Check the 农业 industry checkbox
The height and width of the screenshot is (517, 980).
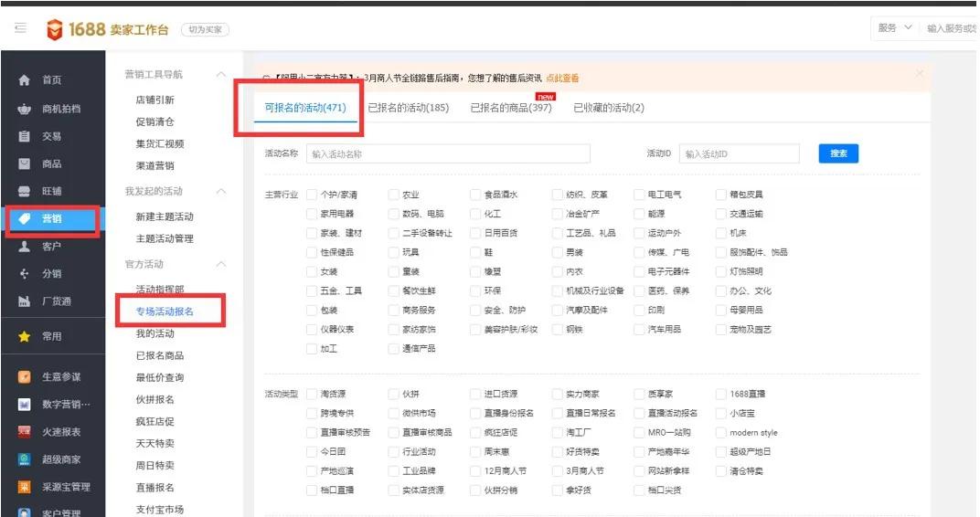(x=393, y=195)
